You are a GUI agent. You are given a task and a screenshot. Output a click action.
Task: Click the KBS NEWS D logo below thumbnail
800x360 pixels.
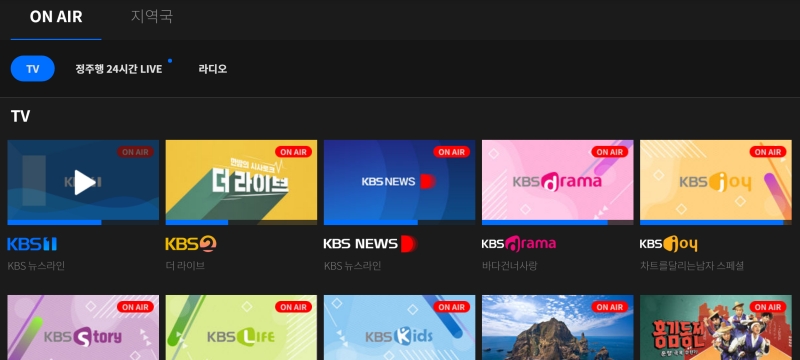coord(370,244)
